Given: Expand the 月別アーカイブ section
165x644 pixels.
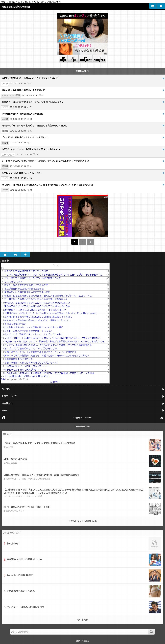Looking at the screenshot, I should [x=82, y=396].
